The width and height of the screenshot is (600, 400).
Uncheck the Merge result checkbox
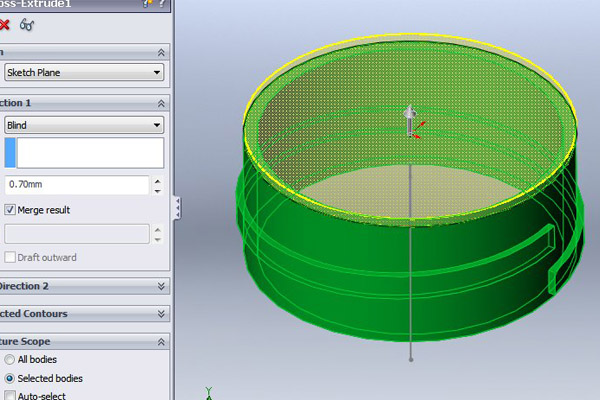(x=10, y=210)
